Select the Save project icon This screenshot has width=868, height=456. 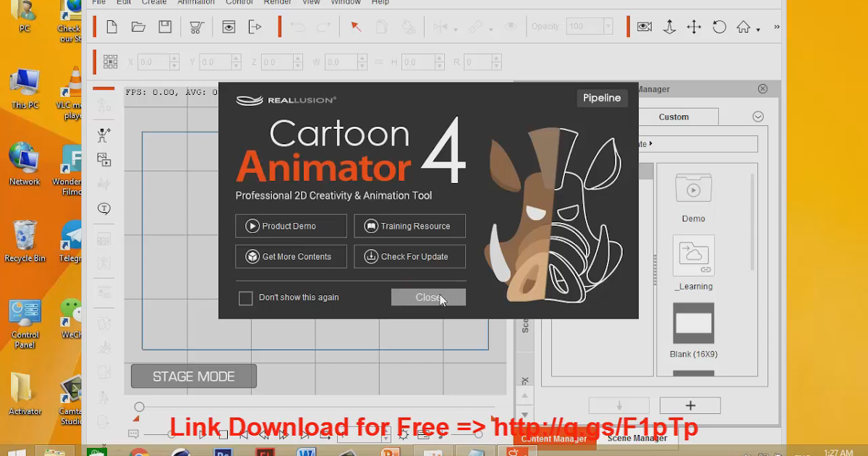pyautogui.click(x=166, y=27)
